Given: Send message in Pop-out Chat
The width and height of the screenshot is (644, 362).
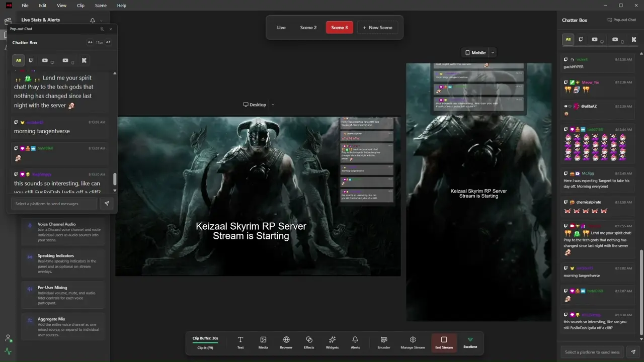Looking at the screenshot, I should [x=107, y=204].
